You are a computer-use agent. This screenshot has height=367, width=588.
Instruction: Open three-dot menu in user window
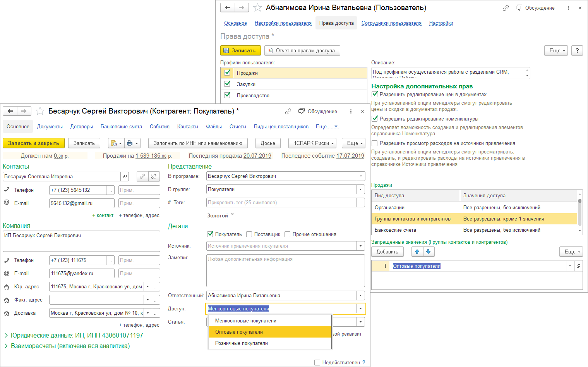[x=568, y=8]
